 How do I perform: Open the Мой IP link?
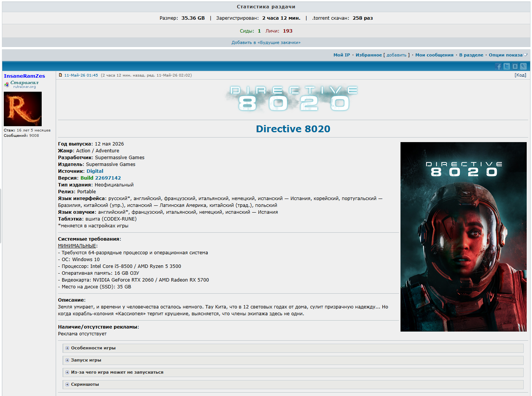[x=341, y=55]
